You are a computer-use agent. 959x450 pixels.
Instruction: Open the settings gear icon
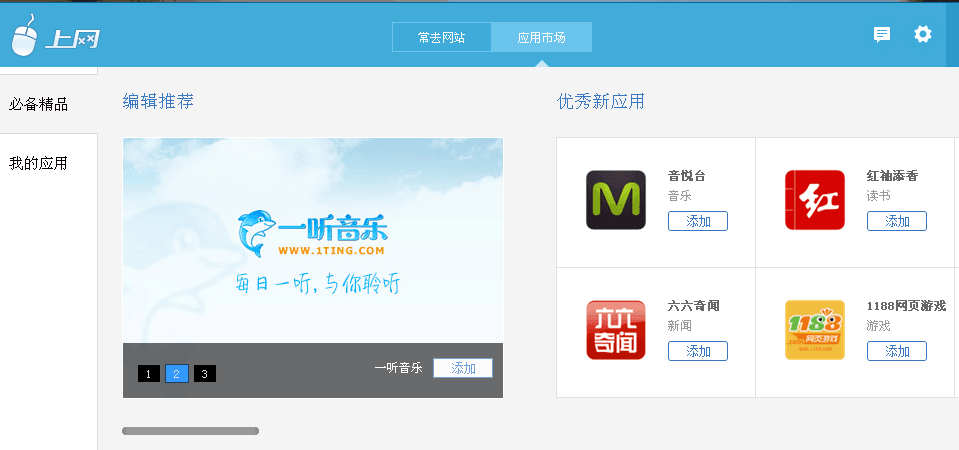tap(922, 35)
